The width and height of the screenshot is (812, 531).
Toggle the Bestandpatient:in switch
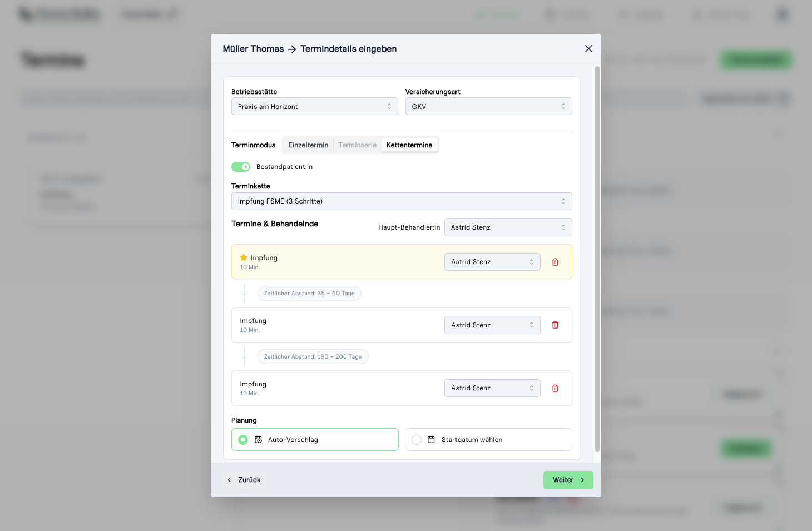241,167
